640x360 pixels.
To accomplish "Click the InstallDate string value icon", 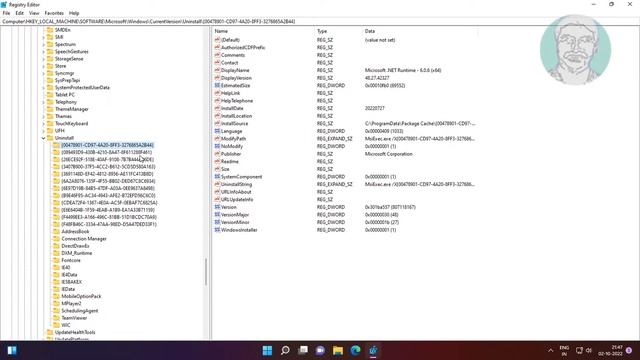I will (x=217, y=108).
